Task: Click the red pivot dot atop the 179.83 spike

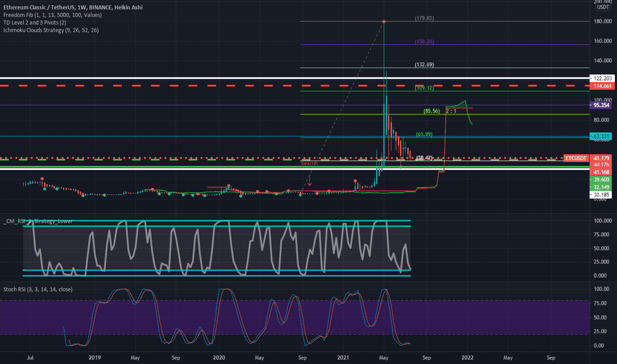Action: pos(384,21)
